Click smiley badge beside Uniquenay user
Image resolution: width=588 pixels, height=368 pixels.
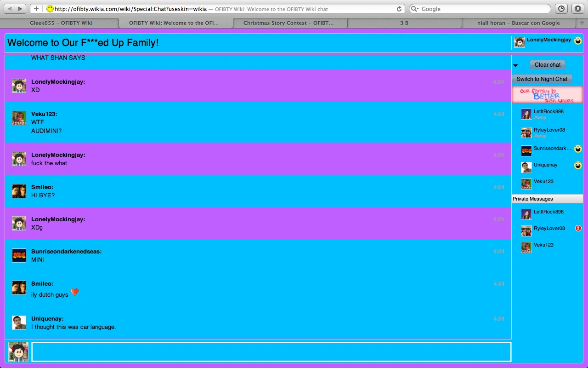[578, 165]
